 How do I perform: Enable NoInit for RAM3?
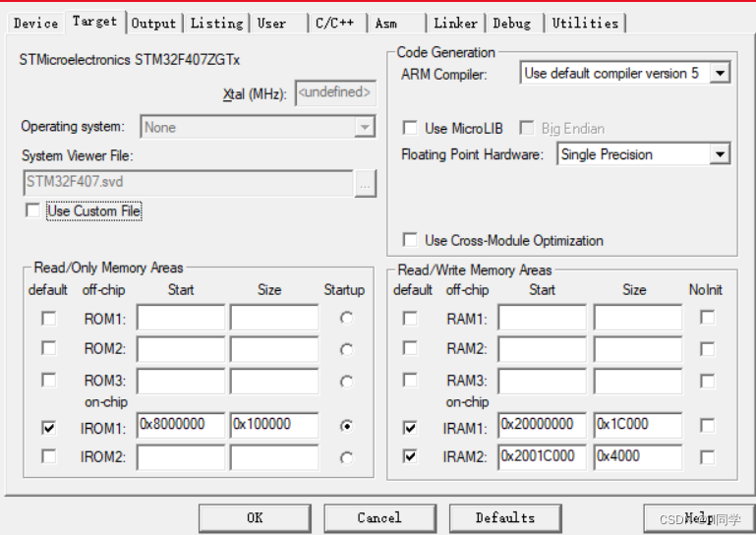point(707,382)
